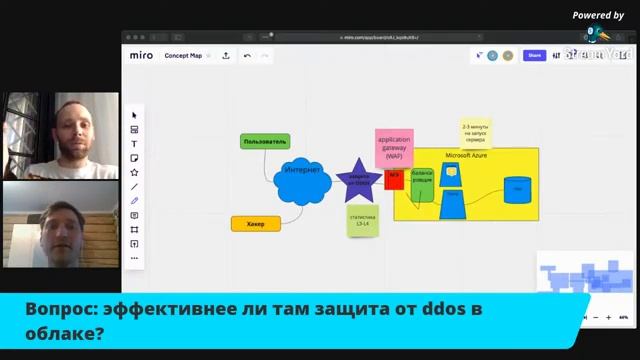Select the sticky note tool
The image size is (640, 360).
134,158
